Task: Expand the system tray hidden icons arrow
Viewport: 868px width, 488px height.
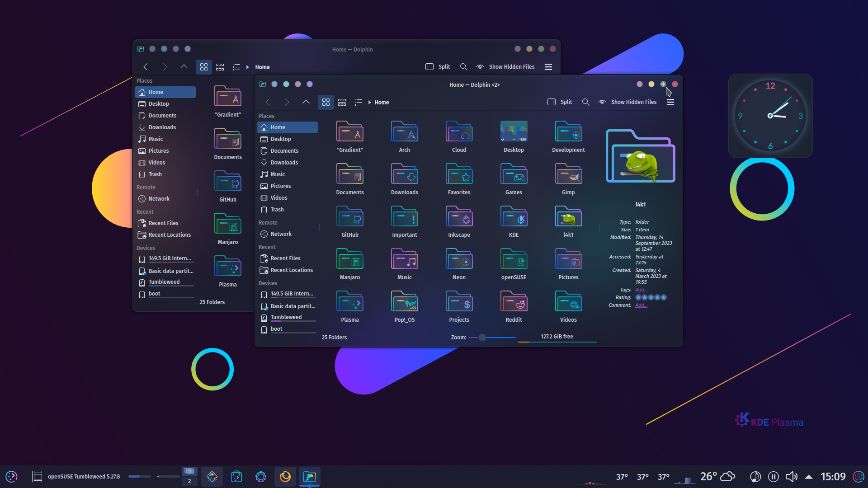Action: pos(809,477)
